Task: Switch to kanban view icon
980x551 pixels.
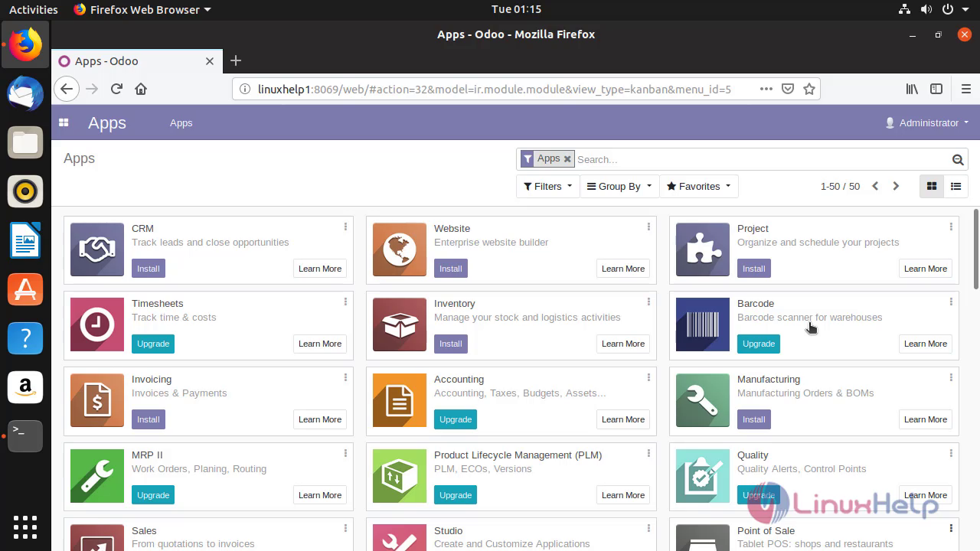Action: [932, 186]
